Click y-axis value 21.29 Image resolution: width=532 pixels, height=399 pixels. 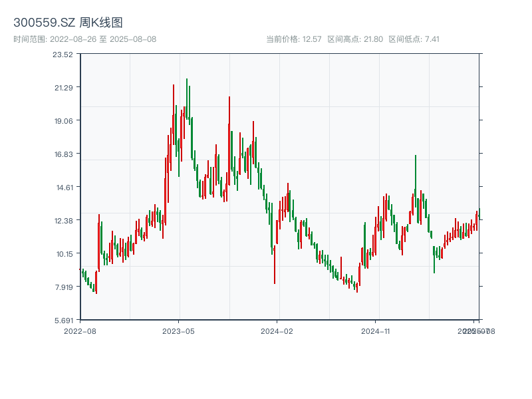[63, 88]
